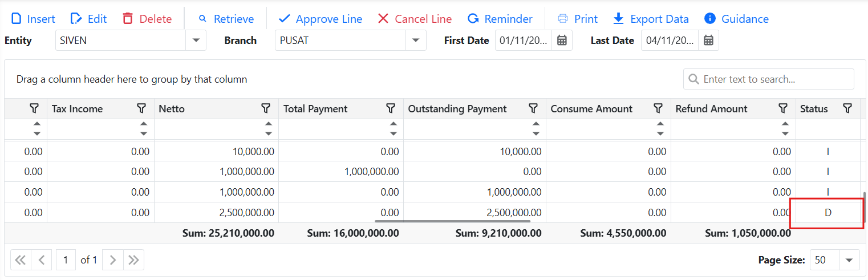This screenshot has height=280, width=868.
Task: Click the Branch field showing PUSAT
Action: (x=340, y=40)
